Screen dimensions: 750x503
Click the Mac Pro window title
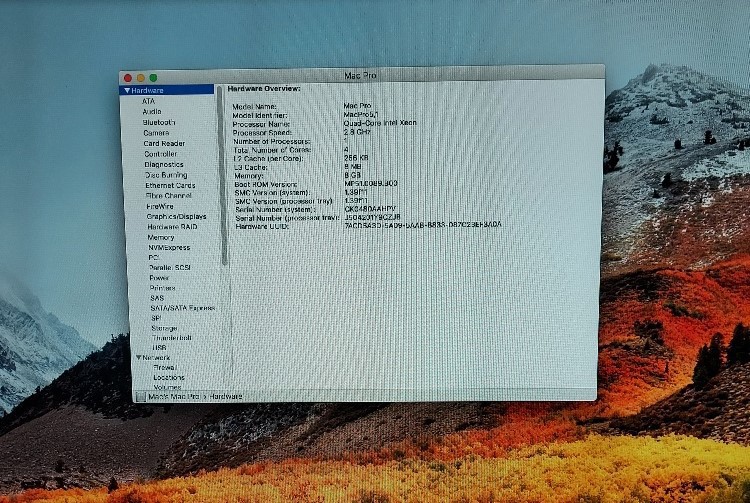point(360,76)
